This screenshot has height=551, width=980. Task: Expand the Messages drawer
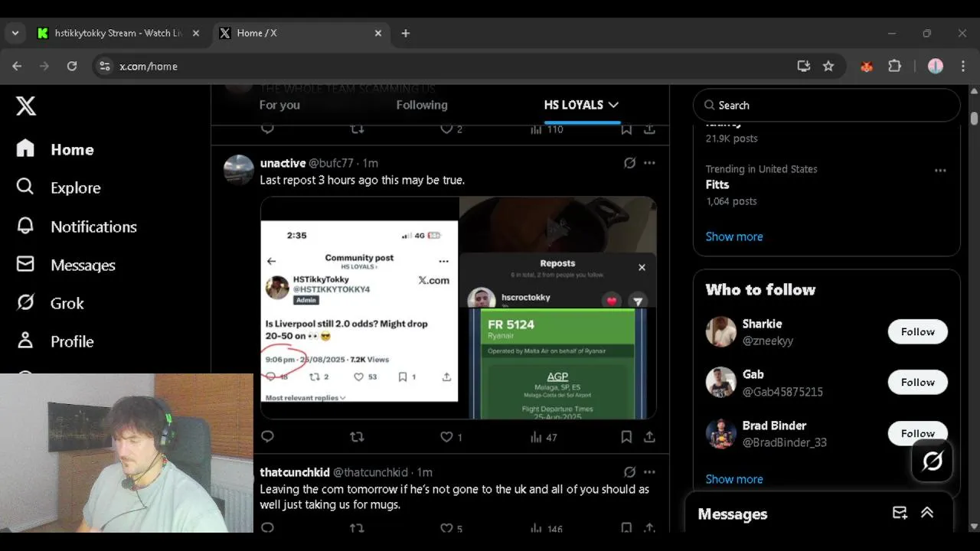(x=927, y=513)
